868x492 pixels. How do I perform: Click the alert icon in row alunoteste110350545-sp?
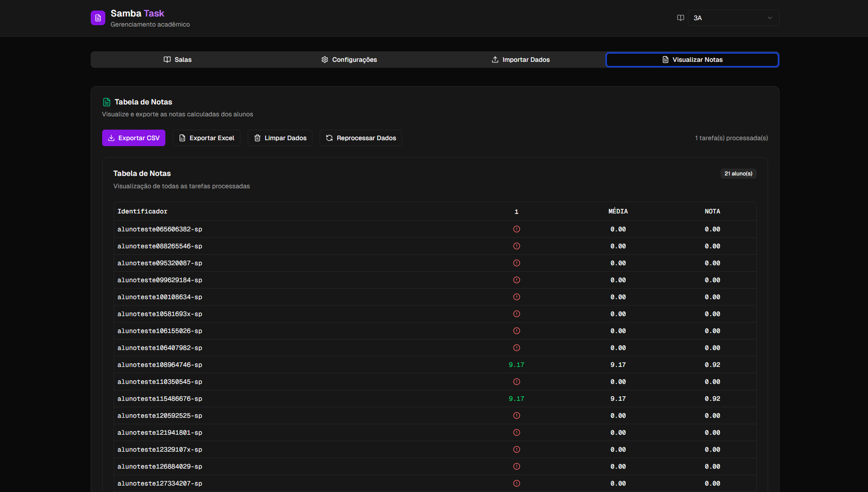[516, 382]
